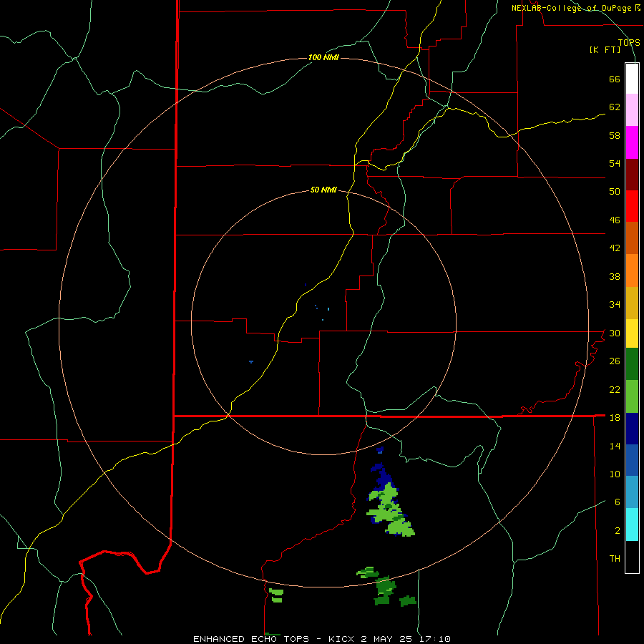644x644 pixels.
Task: Click legend value 30
Action: (615, 333)
